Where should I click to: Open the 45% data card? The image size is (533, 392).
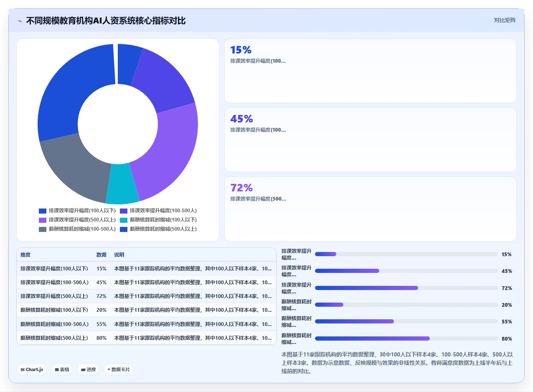click(x=371, y=140)
